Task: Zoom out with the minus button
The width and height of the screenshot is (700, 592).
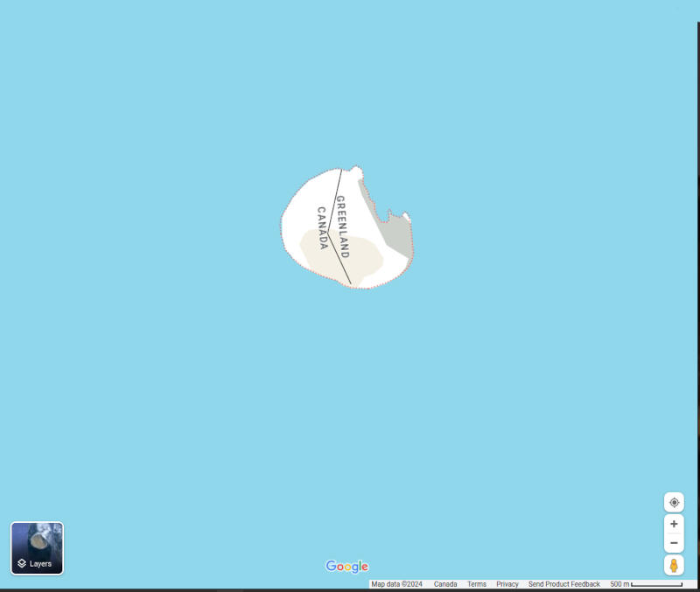Action: click(674, 543)
